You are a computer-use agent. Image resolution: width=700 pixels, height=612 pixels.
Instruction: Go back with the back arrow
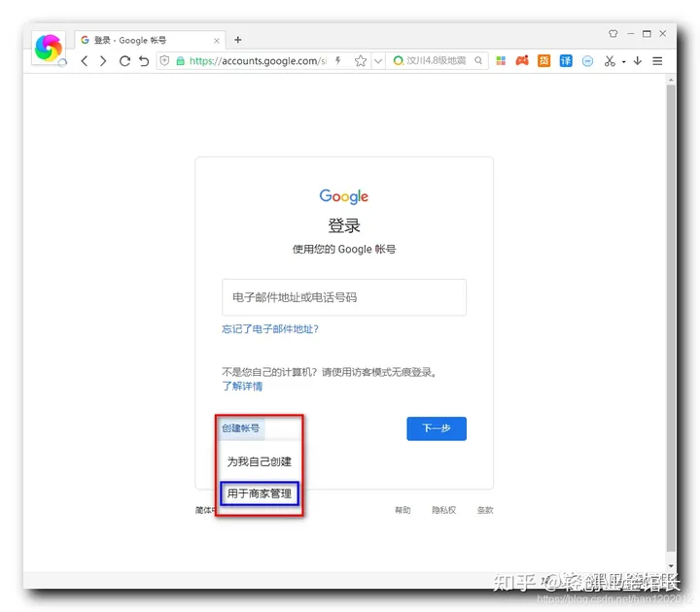click(x=84, y=60)
